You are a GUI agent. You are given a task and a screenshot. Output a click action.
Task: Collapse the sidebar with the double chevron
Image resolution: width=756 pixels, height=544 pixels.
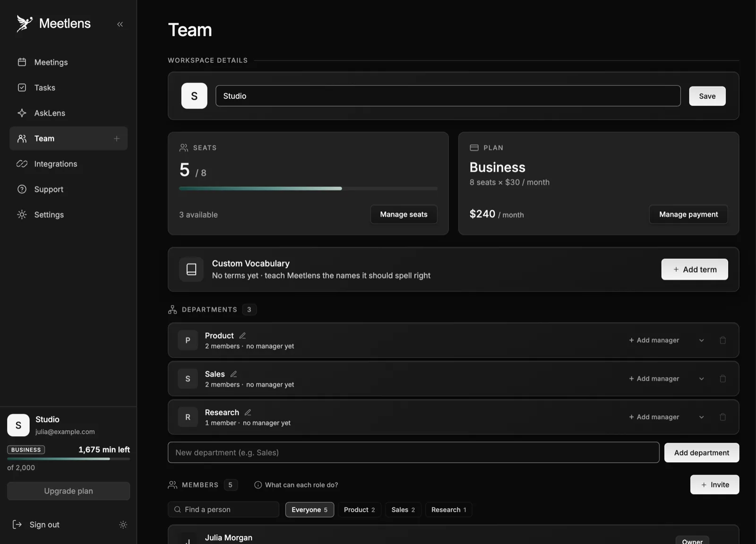pos(120,24)
